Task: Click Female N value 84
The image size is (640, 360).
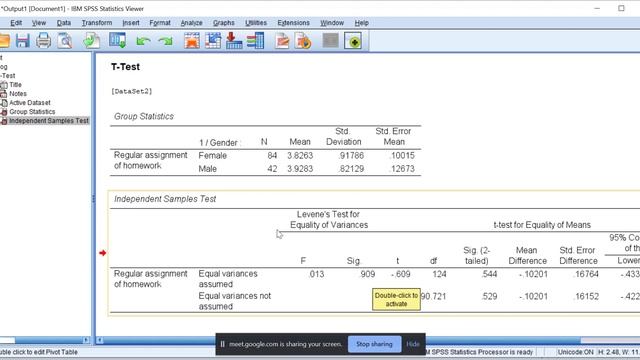Action: pyautogui.click(x=272, y=156)
